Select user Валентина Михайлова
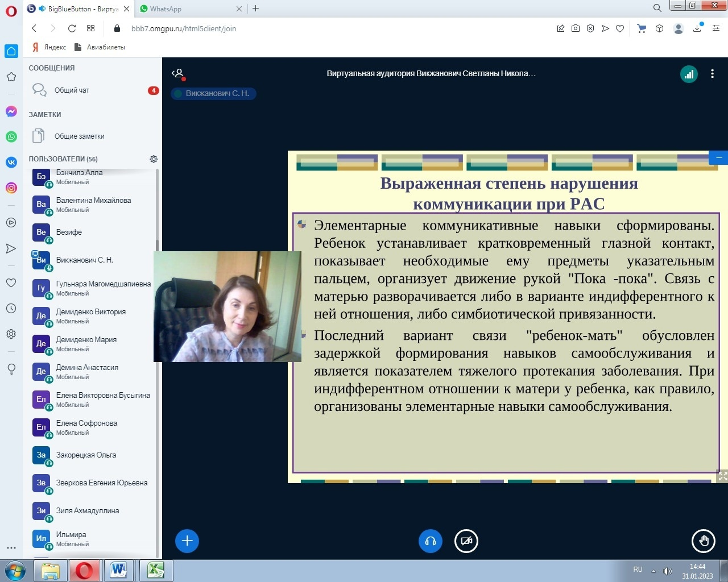This screenshot has height=582, width=728. click(x=93, y=205)
